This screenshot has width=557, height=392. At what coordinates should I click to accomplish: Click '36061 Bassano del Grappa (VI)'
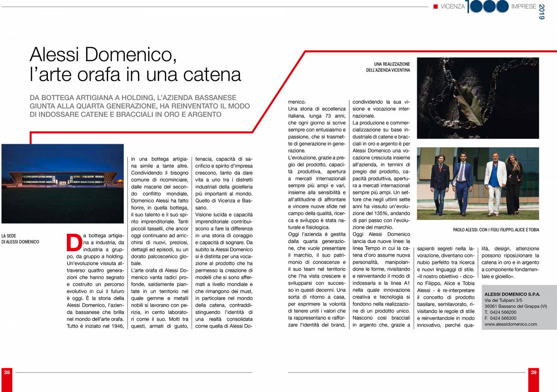pyautogui.click(x=515, y=306)
